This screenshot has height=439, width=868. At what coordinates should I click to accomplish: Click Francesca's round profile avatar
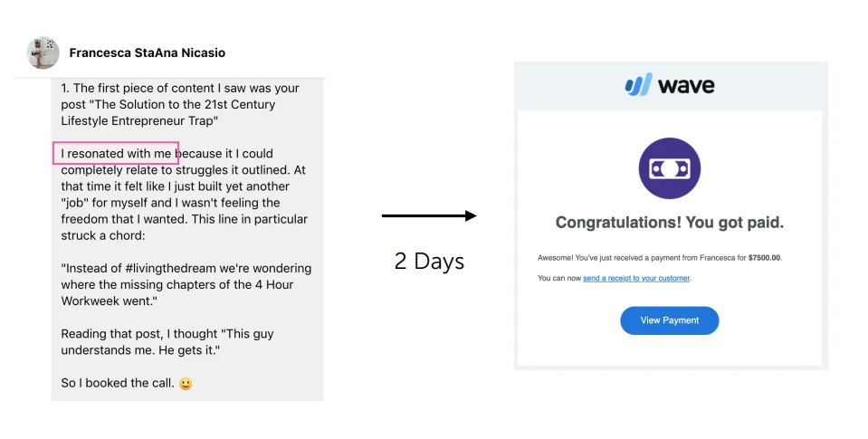(43, 53)
